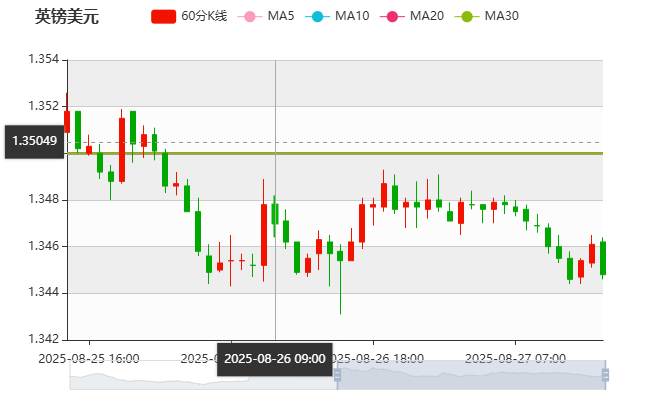
Task: Click the 2025-08-26 18:00 axis label
Action: tap(378, 359)
